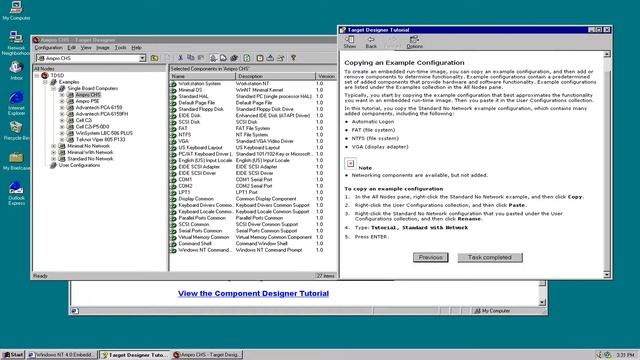Open the Ampro CHS configuration dropdown
The image size is (640, 360).
pos(142,58)
